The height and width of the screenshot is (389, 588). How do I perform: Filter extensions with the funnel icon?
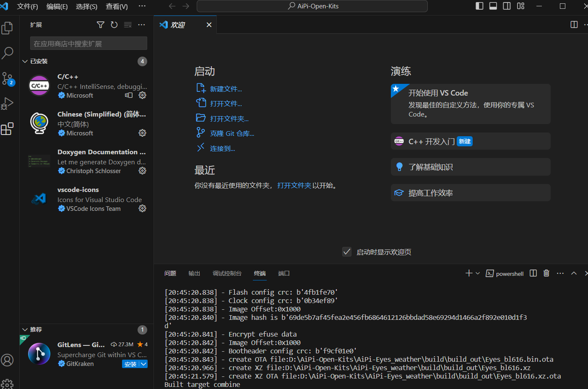pos(101,25)
